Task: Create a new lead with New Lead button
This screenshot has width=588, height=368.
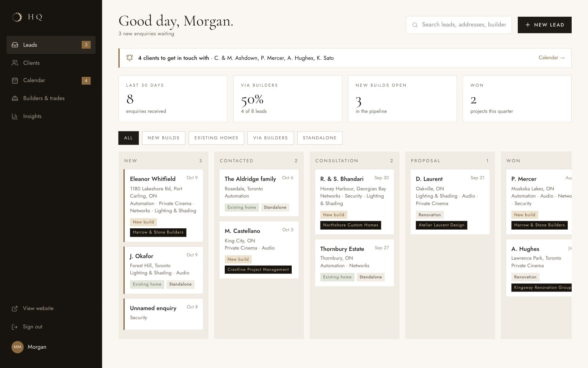Action: click(x=545, y=25)
